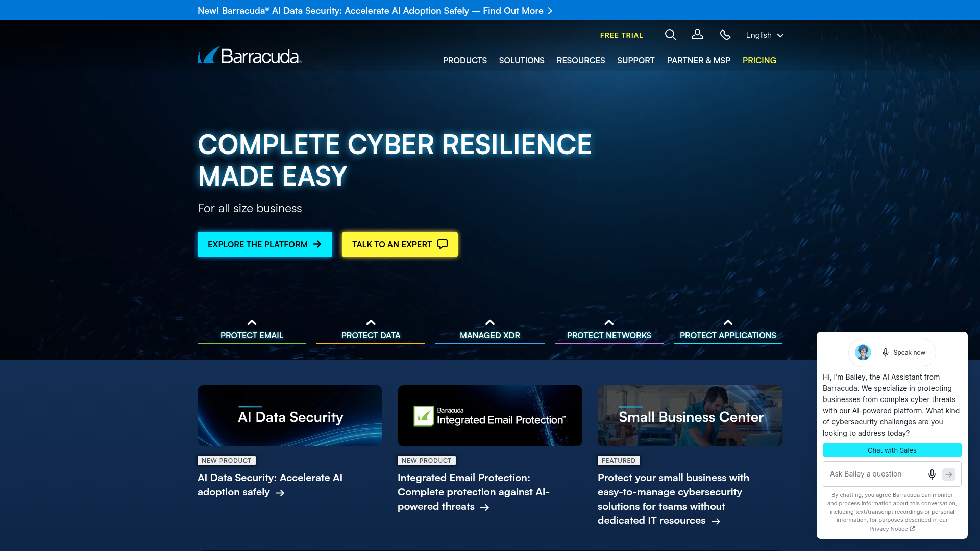Viewport: 980px width, 551px height.
Task: Click Chat with Sales button
Action: [892, 450]
